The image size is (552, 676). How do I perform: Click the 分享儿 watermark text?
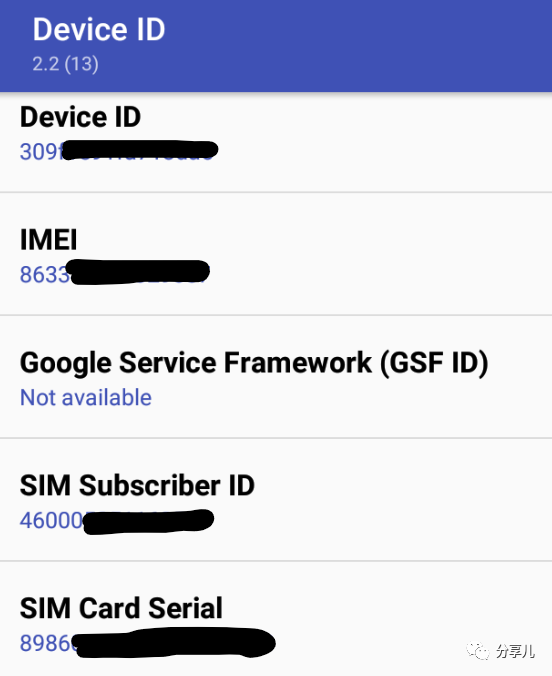coord(515,651)
